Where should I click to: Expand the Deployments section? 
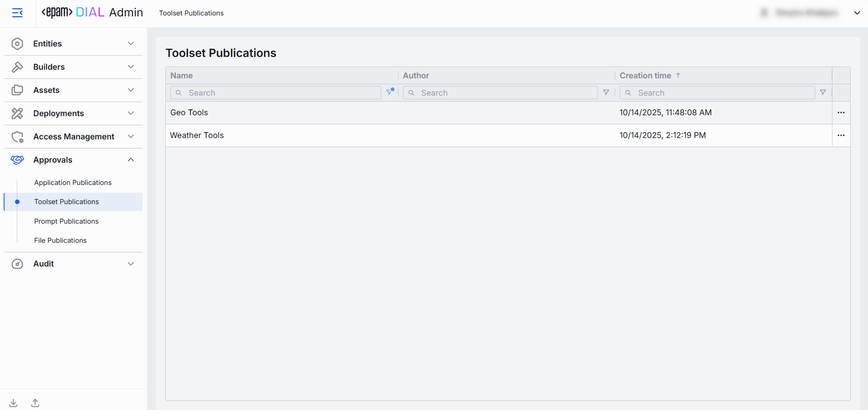pyautogui.click(x=73, y=113)
